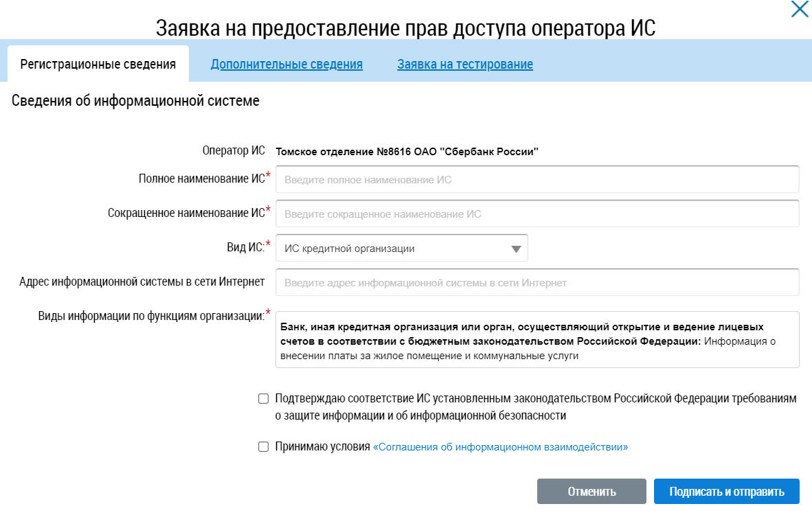This screenshot has width=812, height=515.
Task: Go to the Заявка на тестирование tab
Action: 465,65
